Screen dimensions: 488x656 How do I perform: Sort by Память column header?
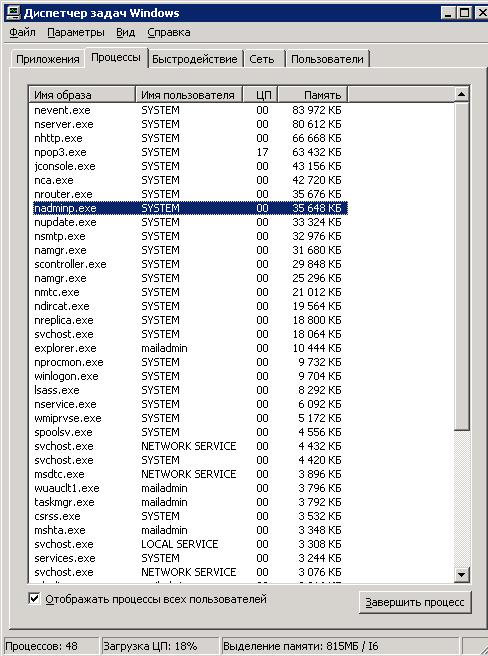[x=313, y=95]
